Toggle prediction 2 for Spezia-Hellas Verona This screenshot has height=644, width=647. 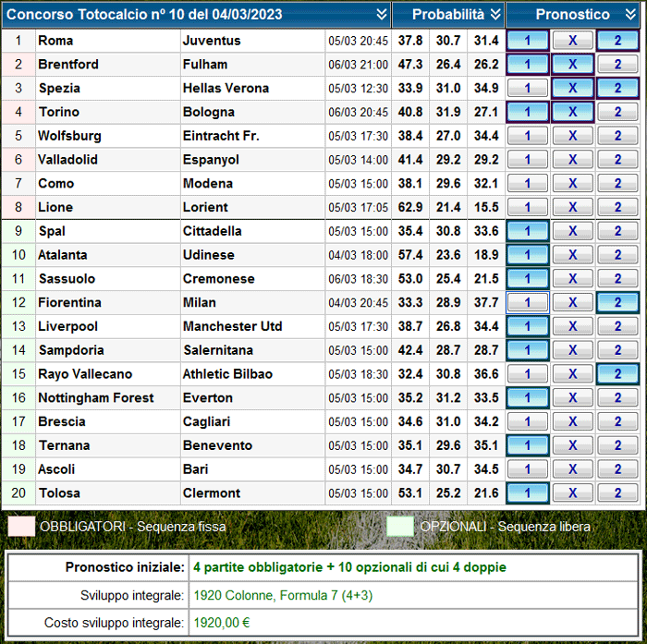[x=617, y=89]
